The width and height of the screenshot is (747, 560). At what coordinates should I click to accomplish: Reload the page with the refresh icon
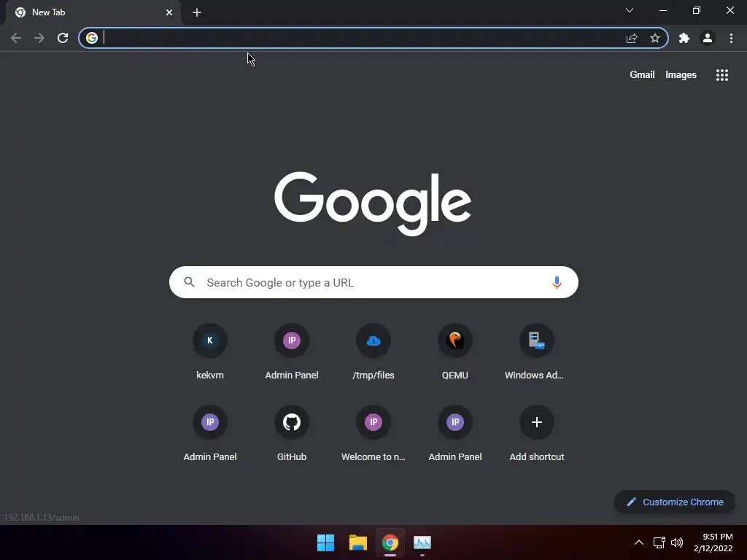click(x=63, y=38)
